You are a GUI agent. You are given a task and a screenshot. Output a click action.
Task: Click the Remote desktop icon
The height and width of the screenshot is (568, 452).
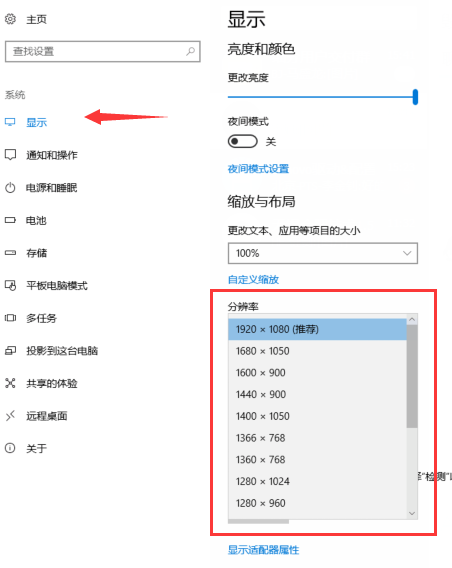click(x=10, y=415)
